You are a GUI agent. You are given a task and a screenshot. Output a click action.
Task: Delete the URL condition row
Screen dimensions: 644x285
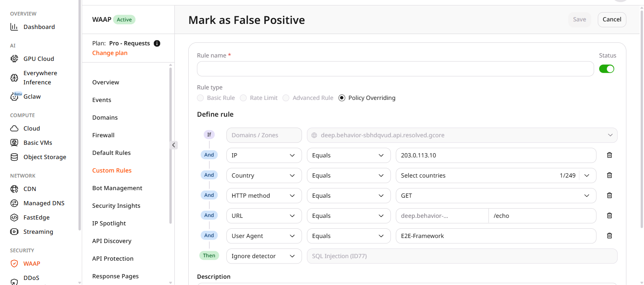(610, 216)
